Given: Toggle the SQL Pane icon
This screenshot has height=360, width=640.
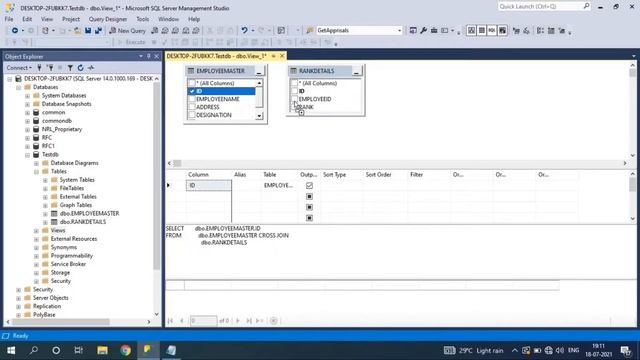Looking at the screenshot, I should coord(492,31).
